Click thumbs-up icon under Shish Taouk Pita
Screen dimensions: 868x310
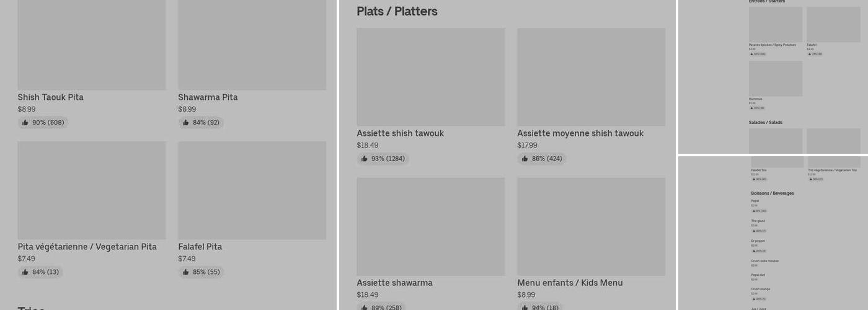tap(25, 123)
